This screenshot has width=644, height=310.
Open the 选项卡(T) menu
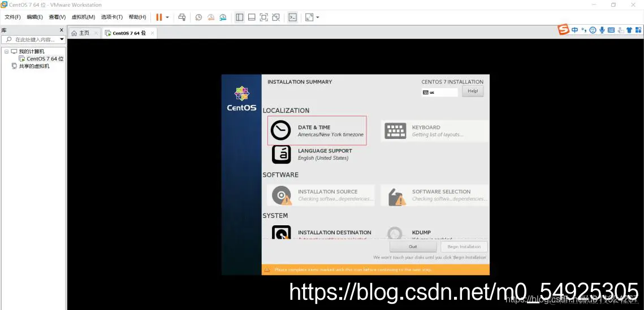(x=112, y=17)
